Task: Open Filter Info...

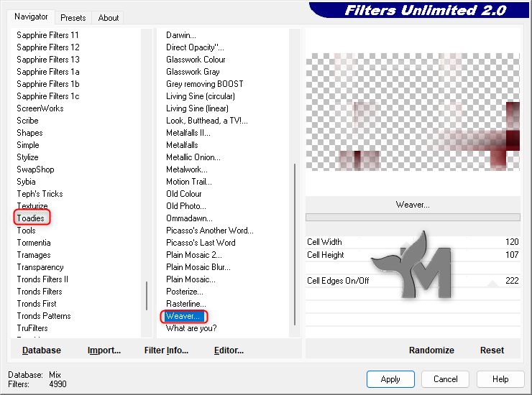Action: tap(166, 350)
